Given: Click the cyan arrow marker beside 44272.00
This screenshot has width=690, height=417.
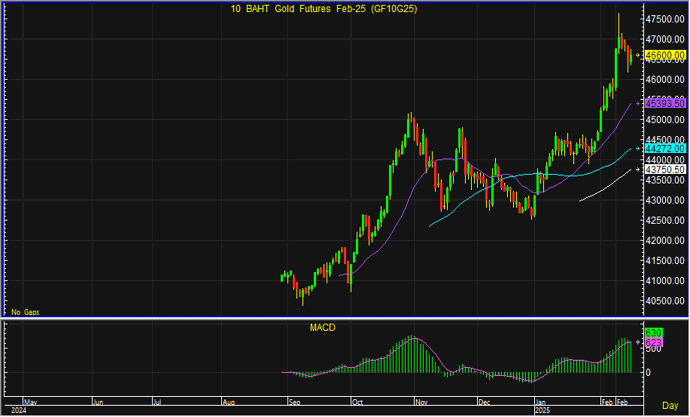Looking at the screenshot, I should click(639, 148).
